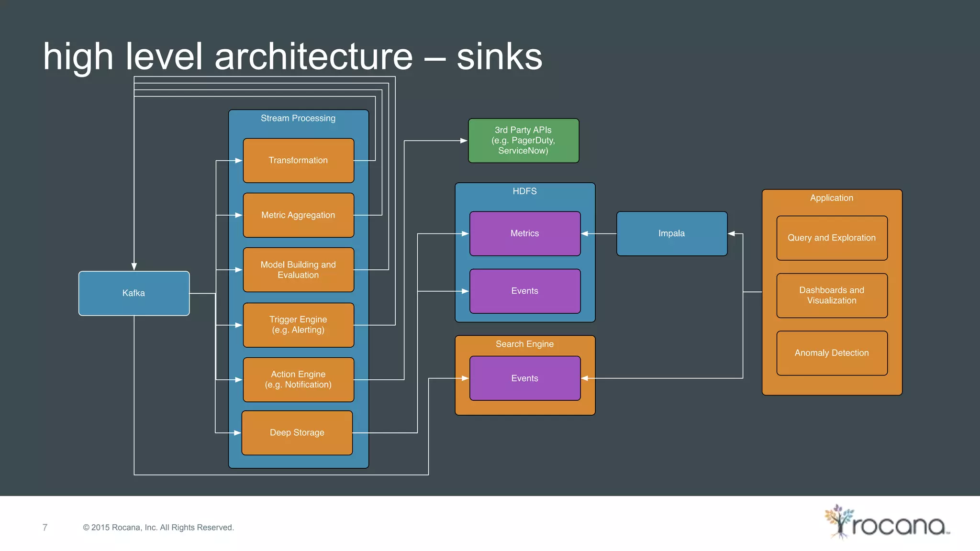Select the Transformation block

click(298, 161)
